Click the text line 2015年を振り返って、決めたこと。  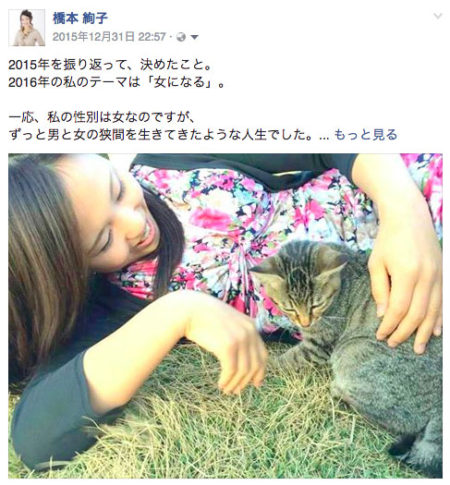coord(110,65)
